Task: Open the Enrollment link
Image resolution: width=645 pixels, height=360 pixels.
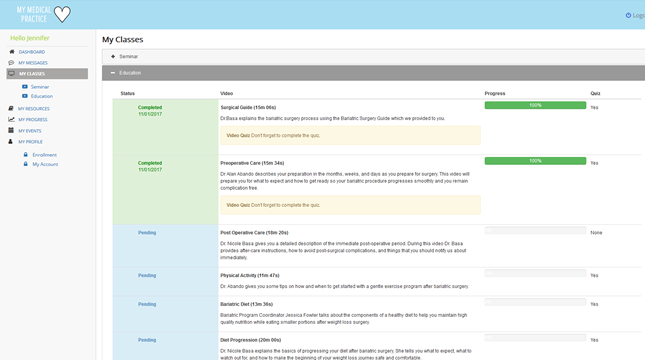Action: [45, 155]
